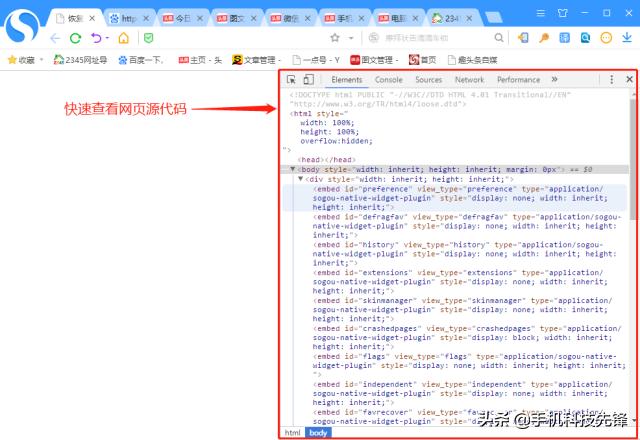Close the 234 tab
This screenshot has height=440, width=640.
(469, 18)
